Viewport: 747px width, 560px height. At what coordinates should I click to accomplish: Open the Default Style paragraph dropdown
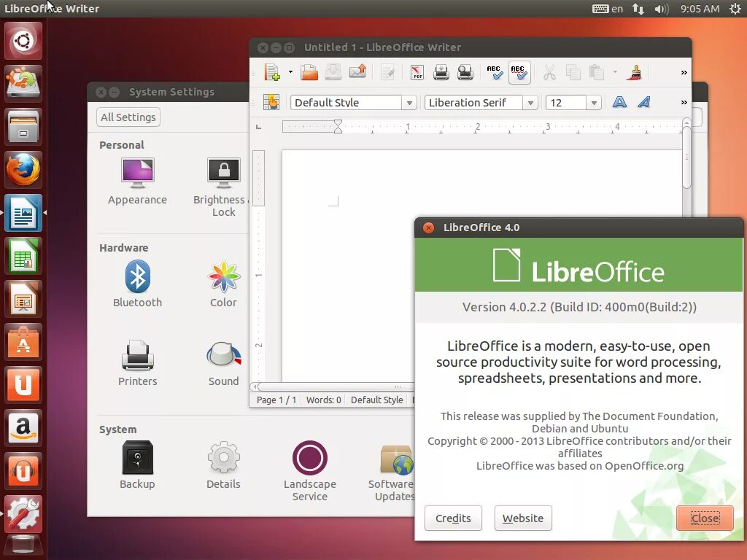[409, 103]
